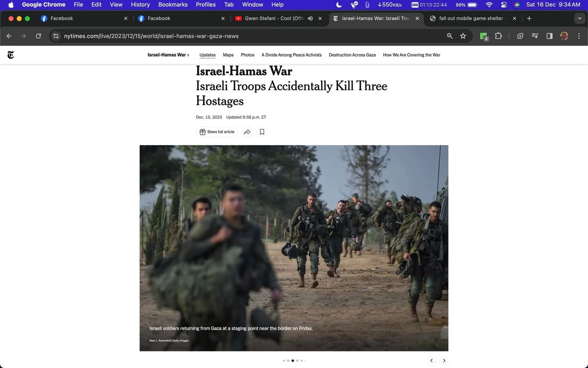The height and width of the screenshot is (368, 588).
Task: Open the Chrome extensions puzzle icon
Action: pos(498,36)
